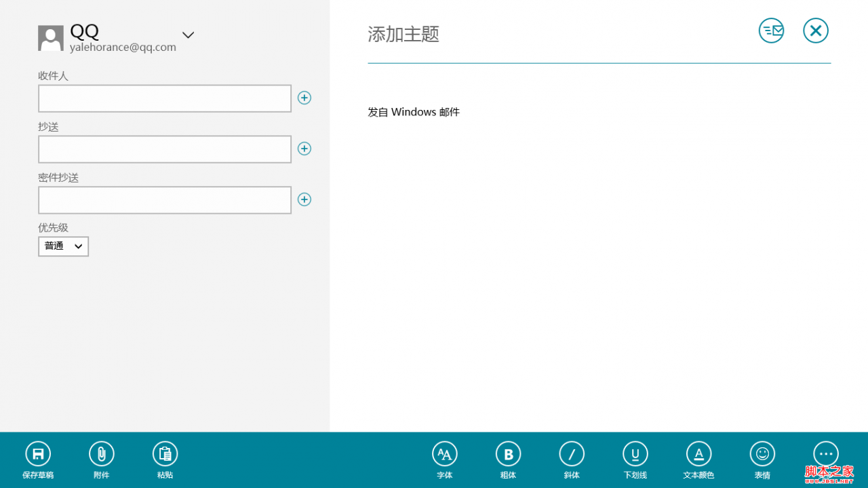Add contact with plus beside 抄送
This screenshot has height=488, width=868.
[304, 149]
